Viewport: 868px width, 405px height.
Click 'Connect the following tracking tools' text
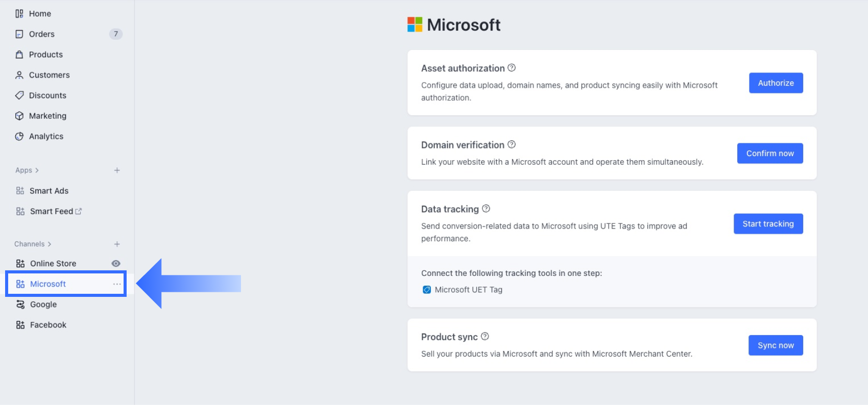[512, 273]
